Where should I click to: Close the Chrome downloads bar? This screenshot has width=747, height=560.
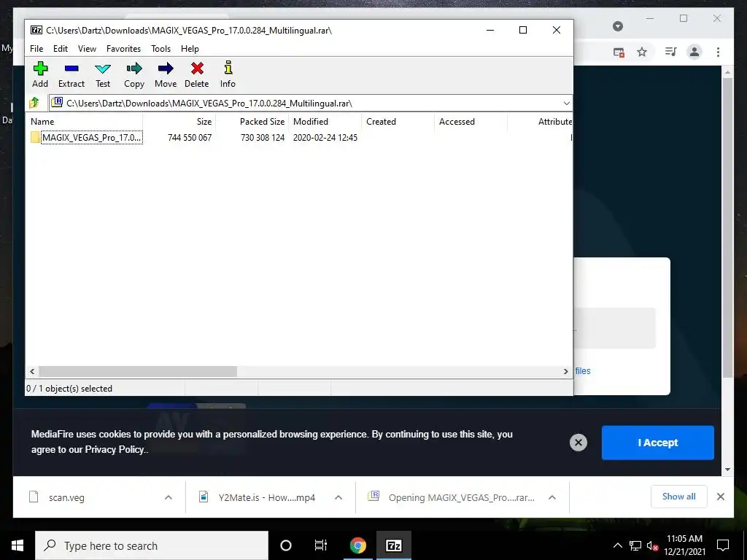720,497
